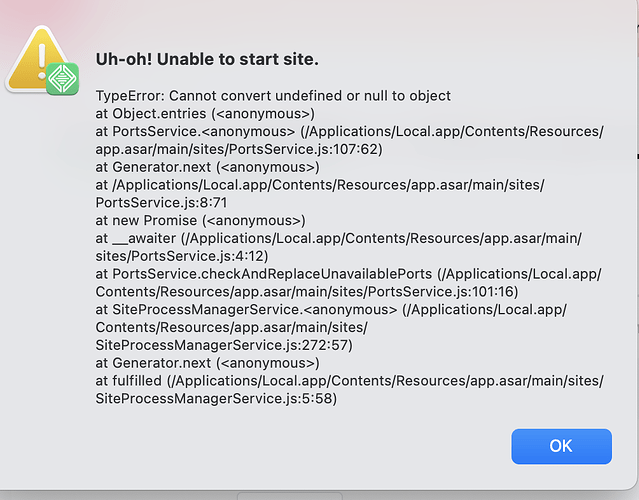The height and width of the screenshot is (500, 639).
Task: Click the "Uh-oh! Unable to start site." heading
Action: (207, 60)
